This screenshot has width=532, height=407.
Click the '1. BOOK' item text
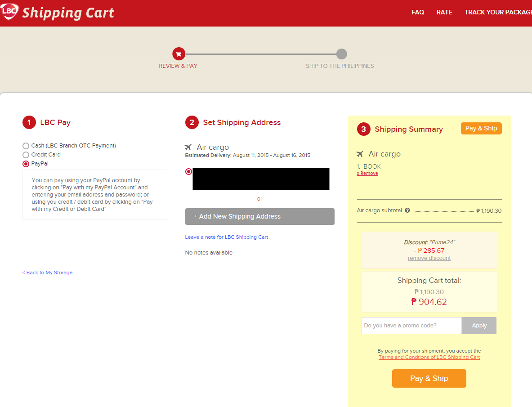coord(369,166)
